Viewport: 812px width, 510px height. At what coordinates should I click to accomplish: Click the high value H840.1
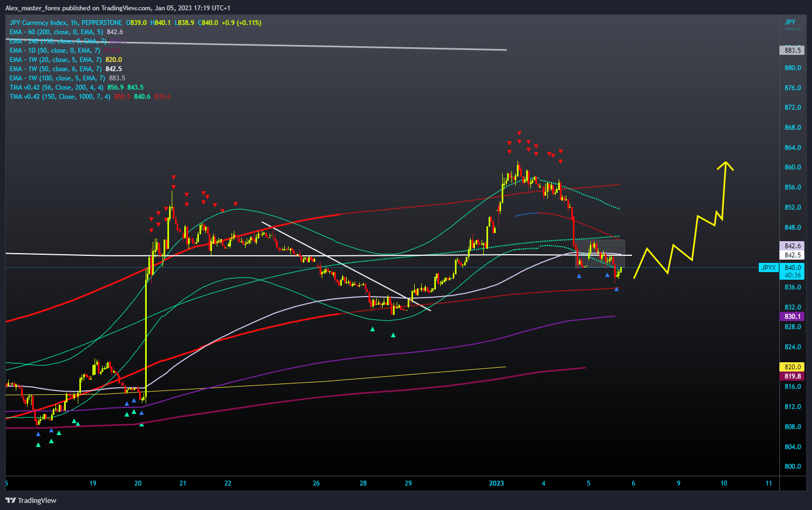[x=160, y=23]
